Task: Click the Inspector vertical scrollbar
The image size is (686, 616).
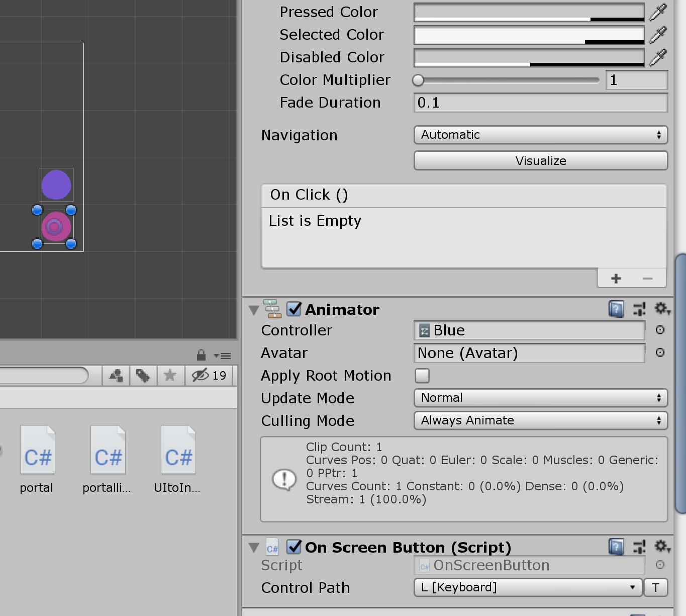Action: pyautogui.click(x=680, y=384)
